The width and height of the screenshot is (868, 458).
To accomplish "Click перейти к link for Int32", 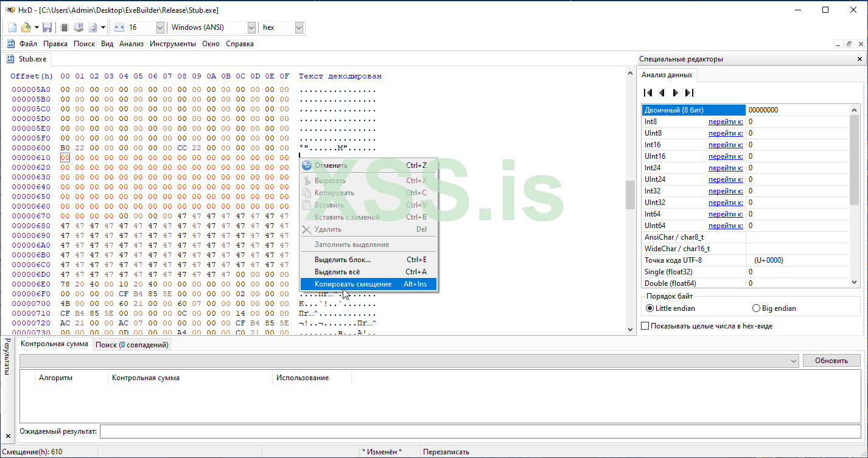I will (x=726, y=191).
